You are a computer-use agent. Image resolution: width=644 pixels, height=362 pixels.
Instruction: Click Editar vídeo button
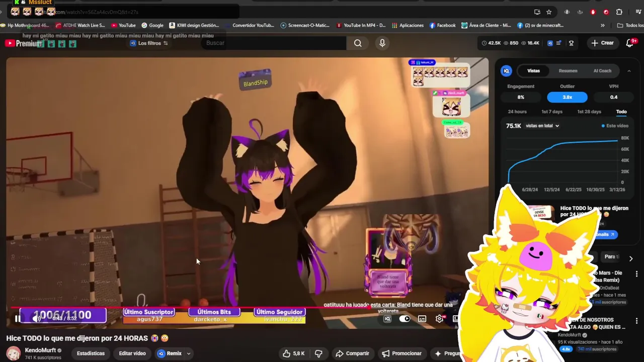132,353
